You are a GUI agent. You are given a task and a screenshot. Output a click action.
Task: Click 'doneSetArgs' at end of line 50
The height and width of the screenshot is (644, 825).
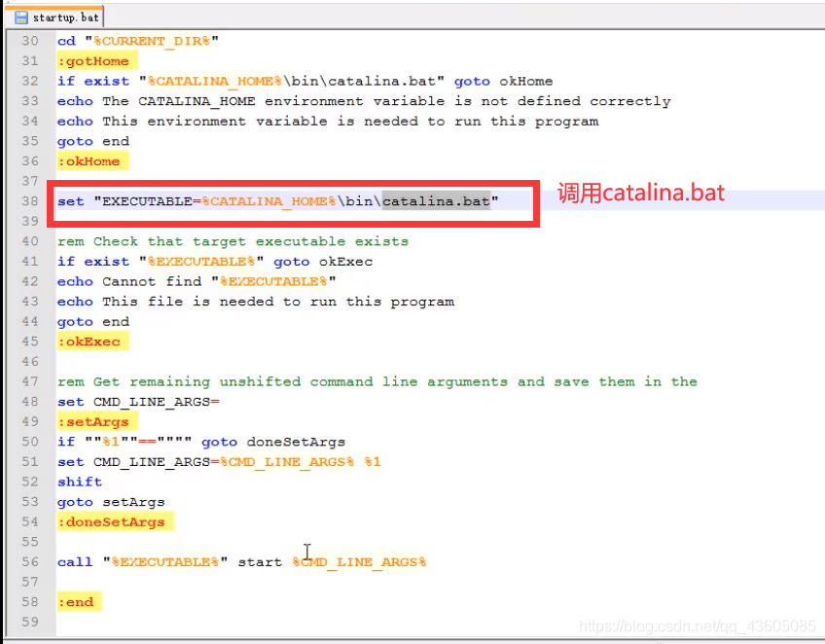coord(296,442)
